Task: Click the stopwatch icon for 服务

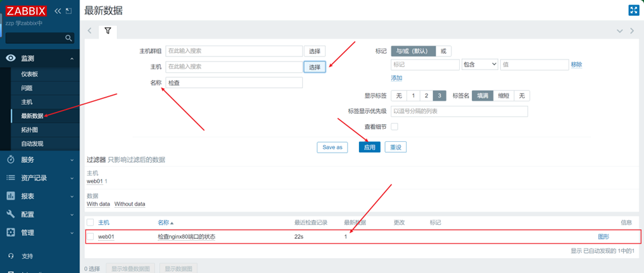Action: 11,159
